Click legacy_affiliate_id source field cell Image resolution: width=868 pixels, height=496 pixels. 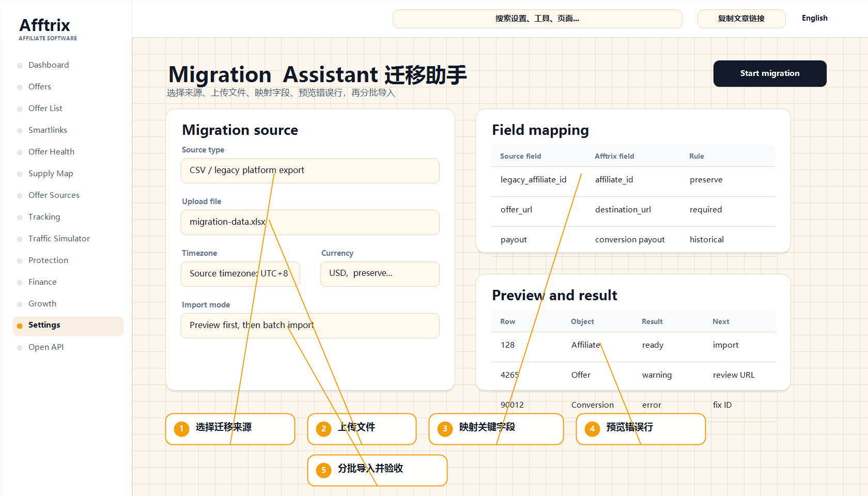click(x=533, y=180)
